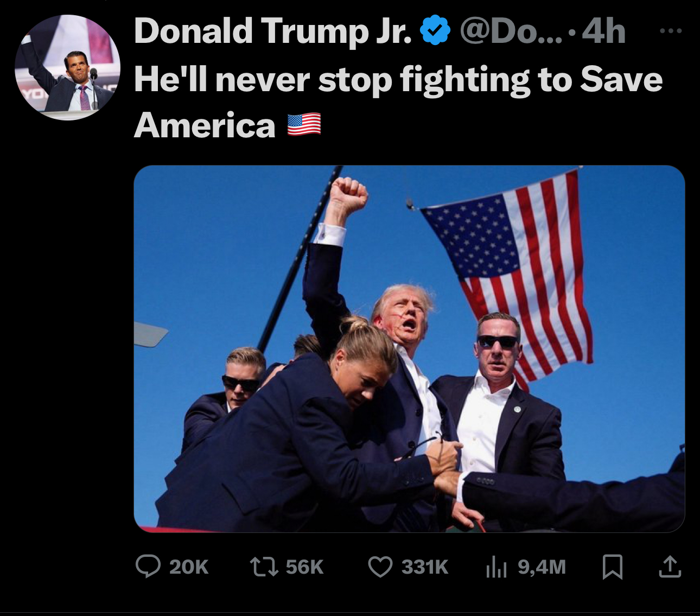Click the 20K replies count
The height and width of the screenshot is (616, 700).
click(189, 567)
